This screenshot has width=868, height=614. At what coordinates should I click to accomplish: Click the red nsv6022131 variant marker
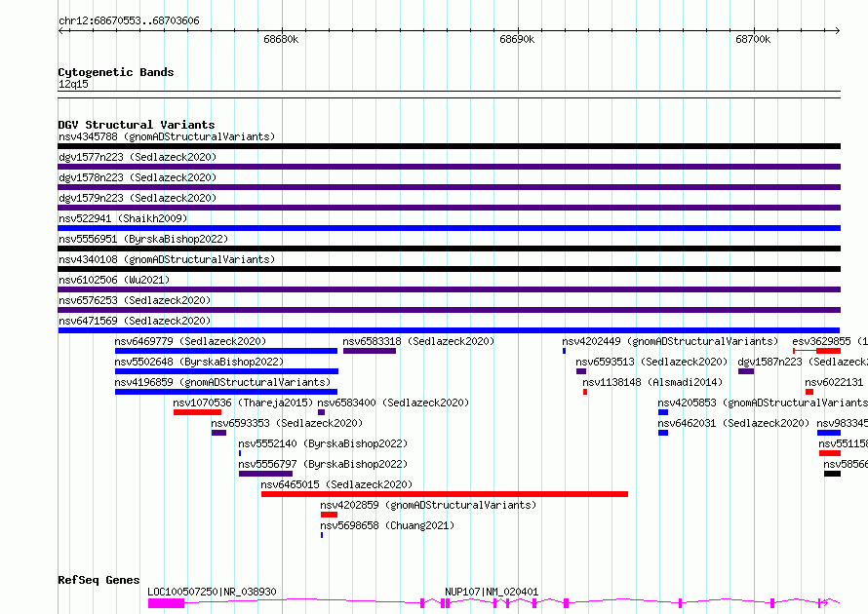[x=809, y=392]
